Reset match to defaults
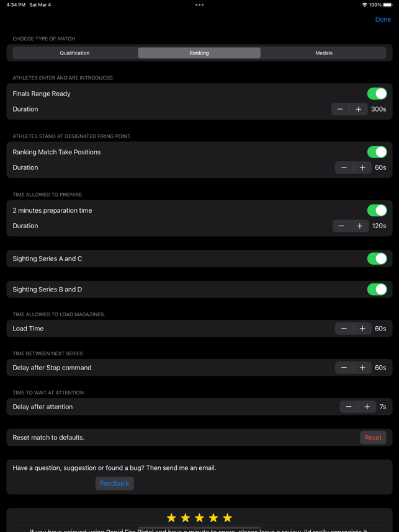399x532 pixels. [x=373, y=438]
